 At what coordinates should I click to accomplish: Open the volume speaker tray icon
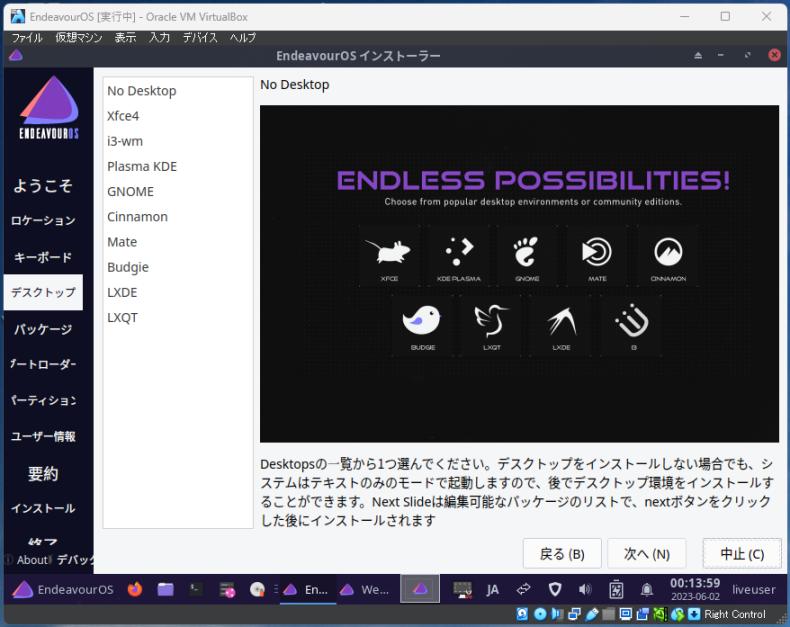pyautogui.click(x=585, y=589)
